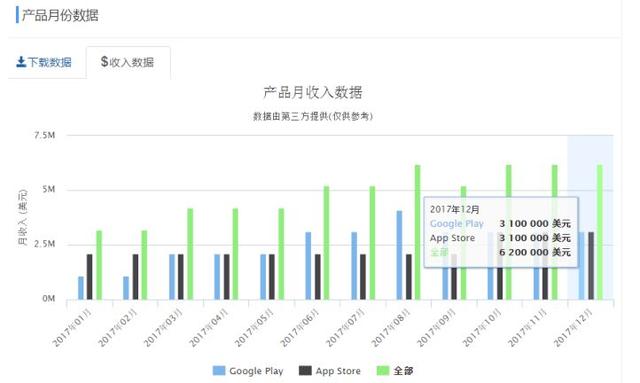Click the 2017年06月 axis label
Viewport: 640px width, 383px height.
[x=300, y=328]
